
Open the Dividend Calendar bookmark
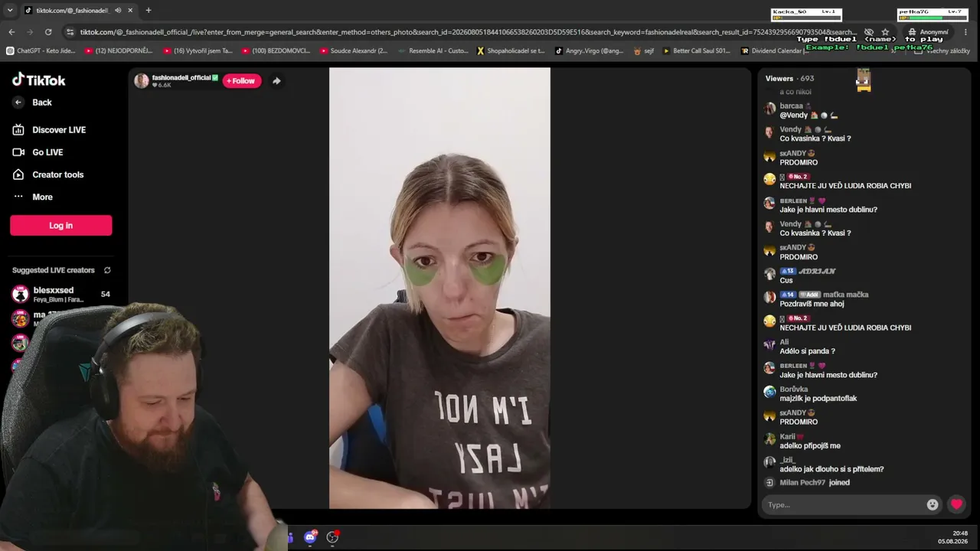pyautogui.click(x=775, y=51)
